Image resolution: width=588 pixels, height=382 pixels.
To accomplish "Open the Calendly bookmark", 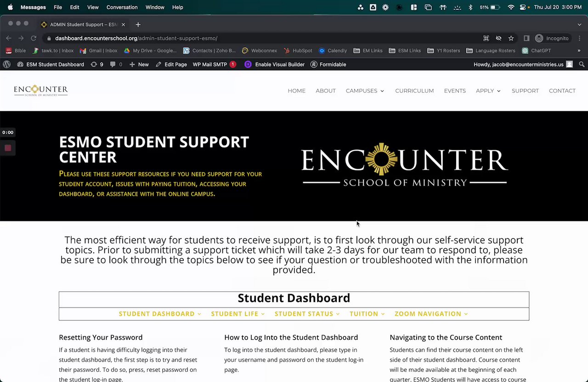I will pos(333,51).
